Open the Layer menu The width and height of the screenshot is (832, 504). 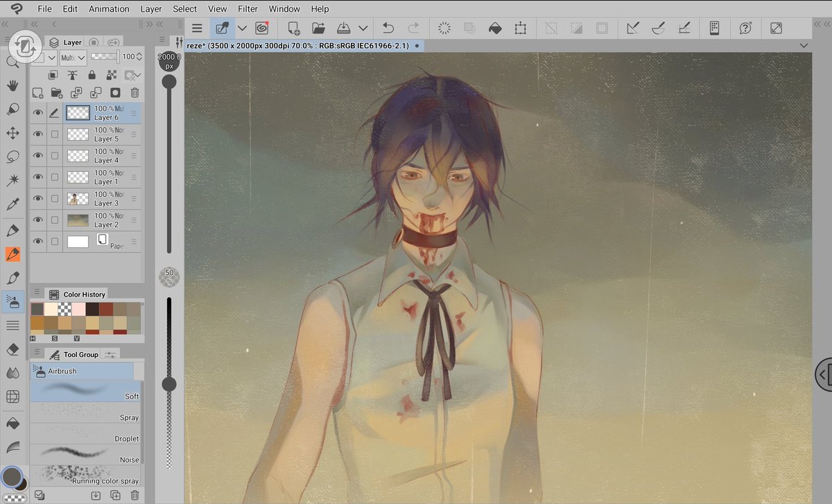coord(151,9)
